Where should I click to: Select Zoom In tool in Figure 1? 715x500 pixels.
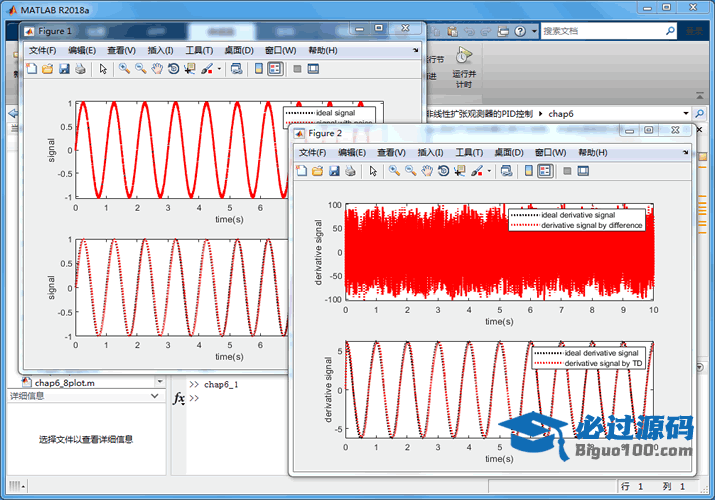124,69
